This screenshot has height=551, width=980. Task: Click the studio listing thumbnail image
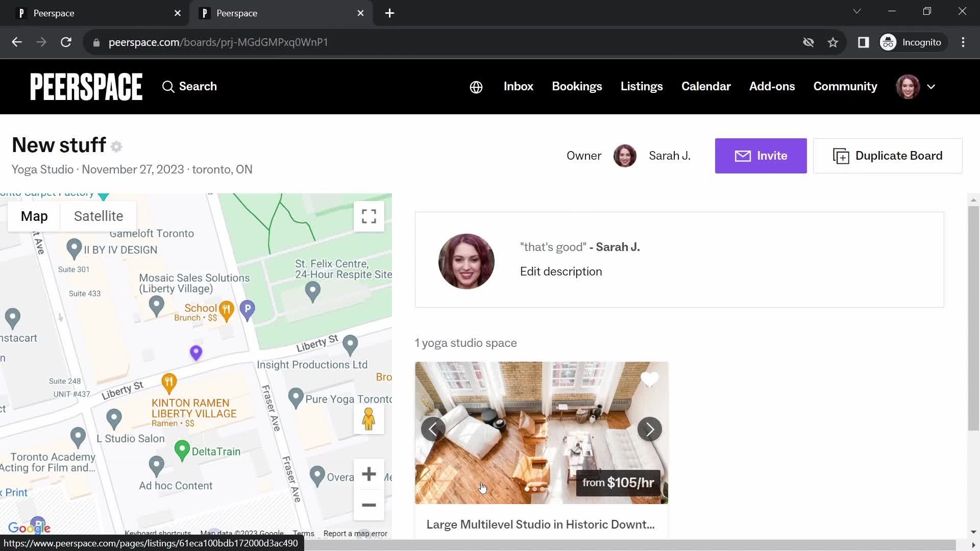pos(541,433)
